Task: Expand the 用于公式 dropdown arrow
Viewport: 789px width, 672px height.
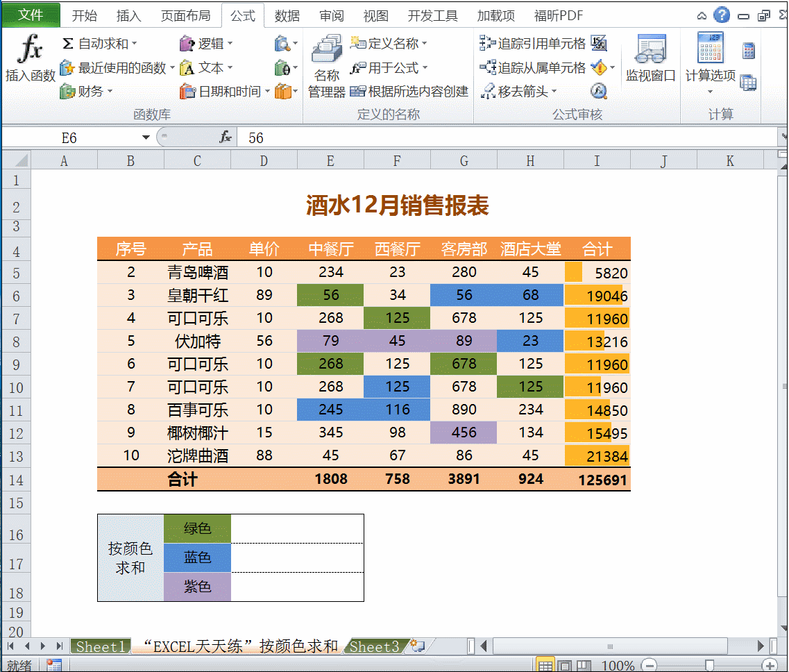Action: point(425,68)
